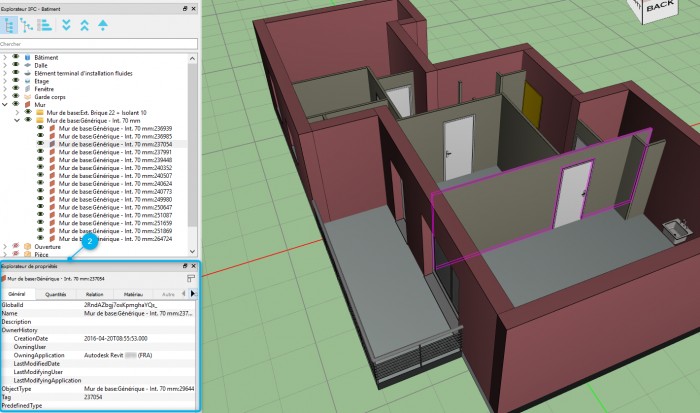Click the BACK view cube face
The height and width of the screenshot is (413, 700).
[x=660, y=8]
